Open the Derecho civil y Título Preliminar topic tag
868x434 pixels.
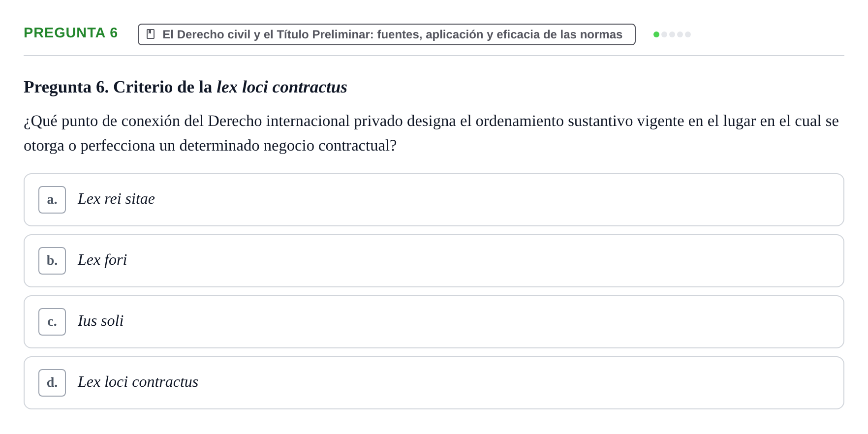[x=387, y=34]
